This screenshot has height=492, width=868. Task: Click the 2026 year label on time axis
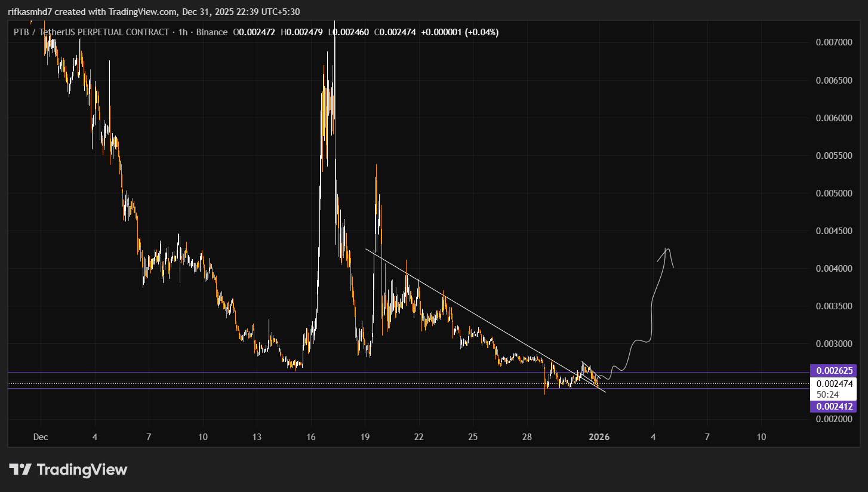[599, 437]
